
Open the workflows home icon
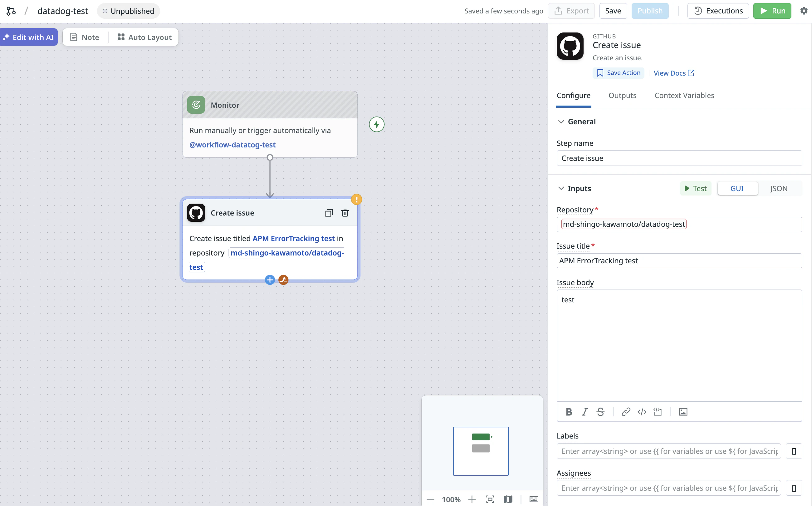click(x=11, y=11)
